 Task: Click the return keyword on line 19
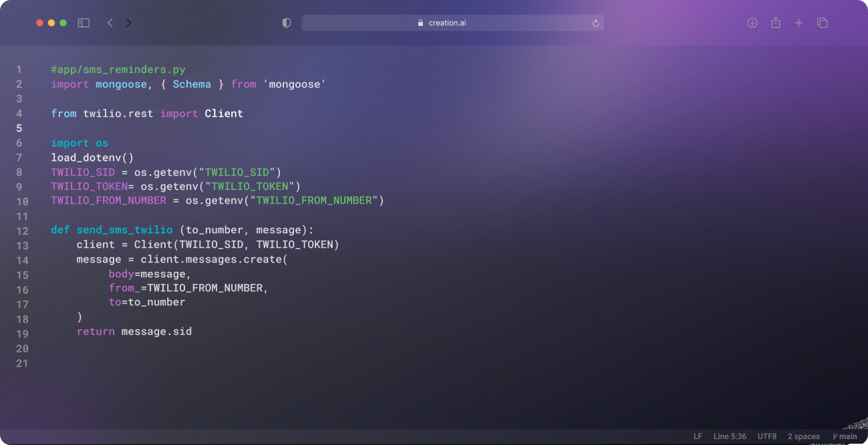pyautogui.click(x=96, y=331)
